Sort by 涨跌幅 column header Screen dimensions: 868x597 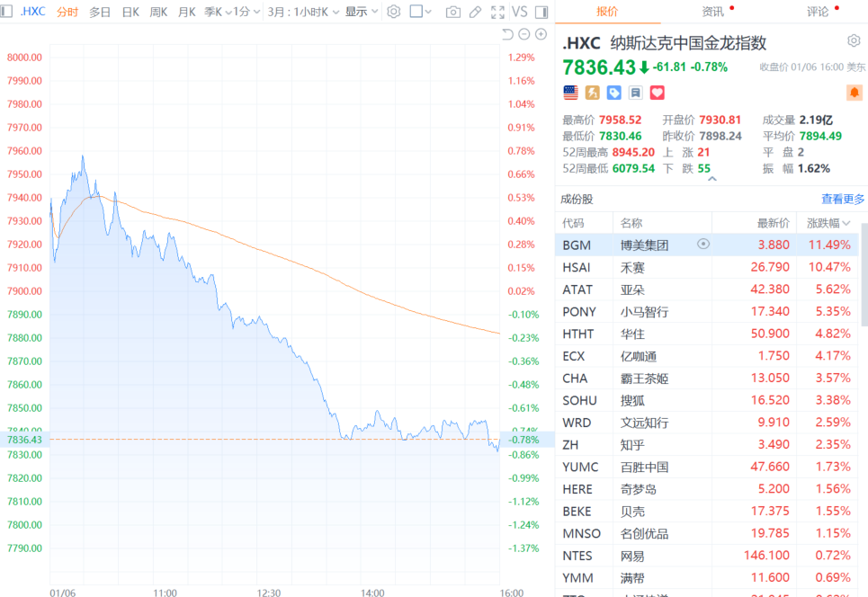click(x=828, y=223)
